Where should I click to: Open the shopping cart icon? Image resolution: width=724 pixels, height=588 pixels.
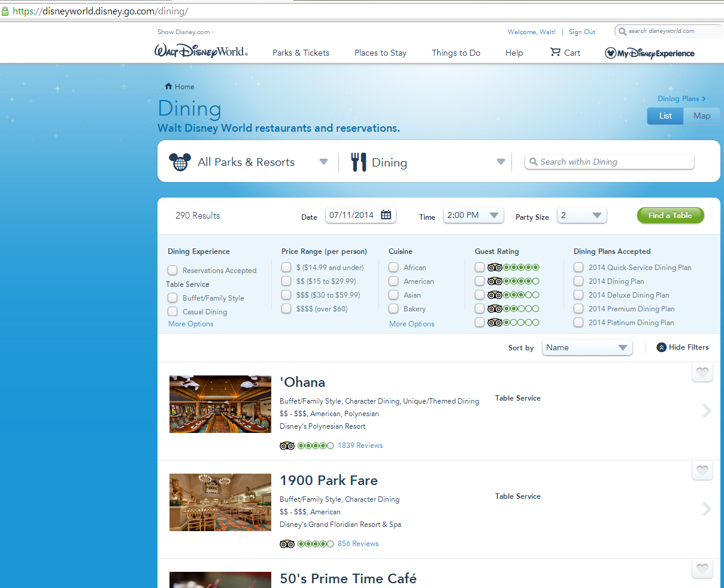click(556, 52)
